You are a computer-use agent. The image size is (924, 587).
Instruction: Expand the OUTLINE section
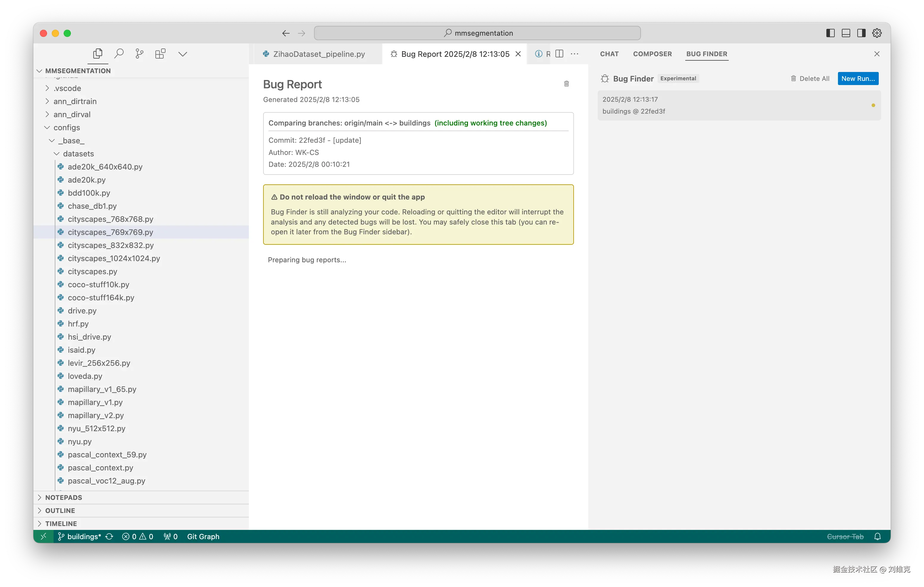pyautogui.click(x=60, y=510)
